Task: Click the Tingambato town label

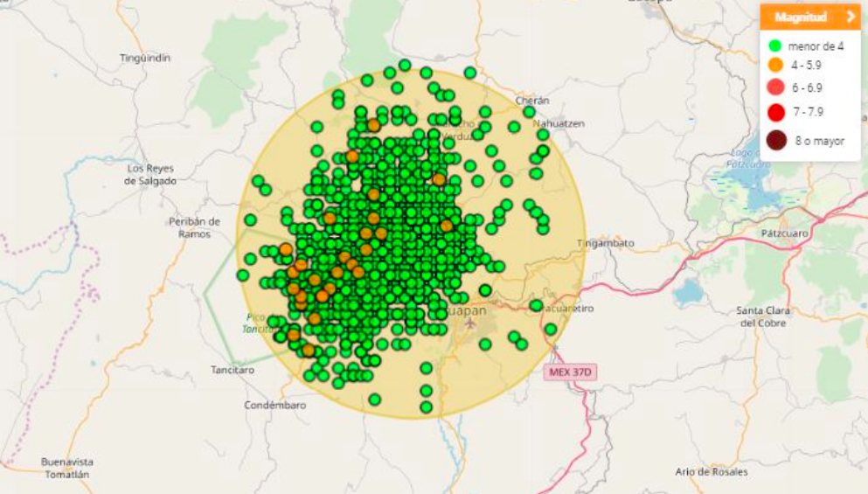Action: pyautogui.click(x=606, y=242)
